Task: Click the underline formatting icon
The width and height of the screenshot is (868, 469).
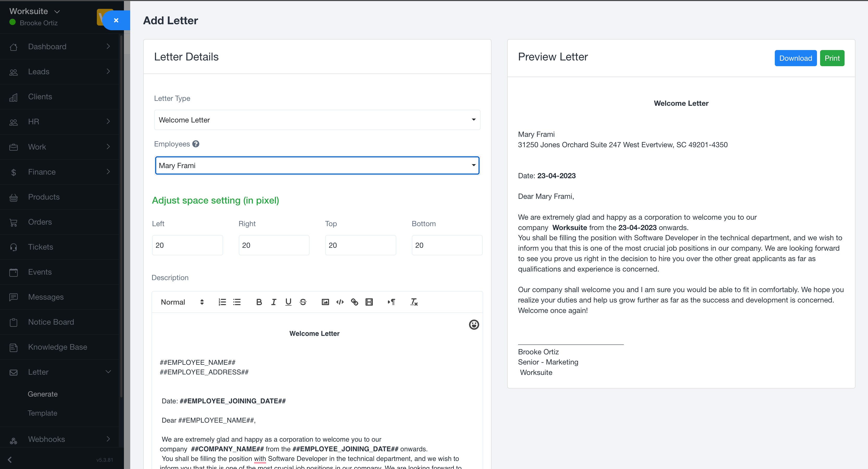Action: 288,302
